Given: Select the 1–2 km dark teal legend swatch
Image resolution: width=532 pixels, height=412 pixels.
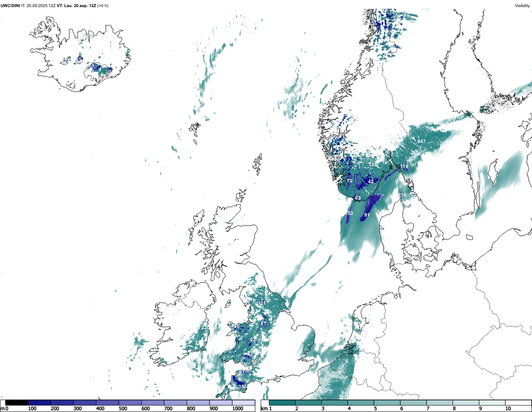Looking at the screenshot, I should point(282,402).
